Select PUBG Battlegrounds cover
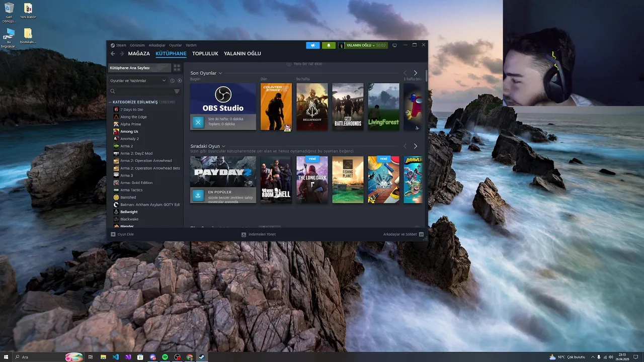The height and width of the screenshot is (362, 644). point(348,107)
